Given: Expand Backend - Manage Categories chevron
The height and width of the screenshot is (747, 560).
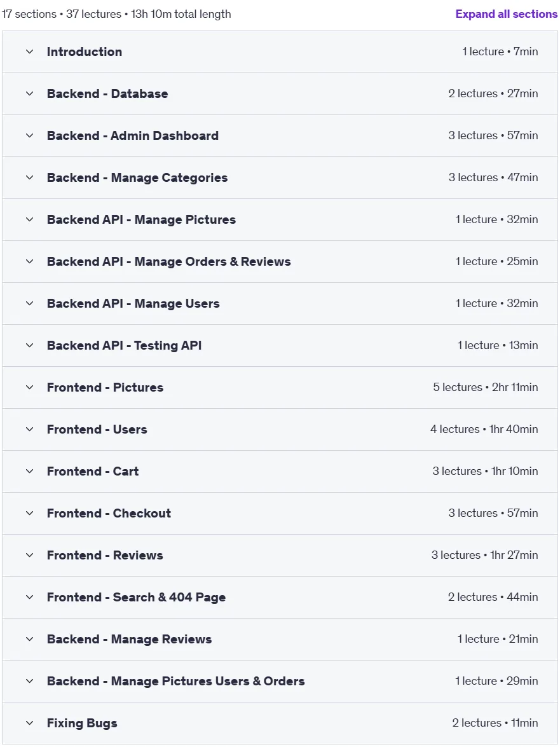Looking at the screenshot, I should (29, 177).
